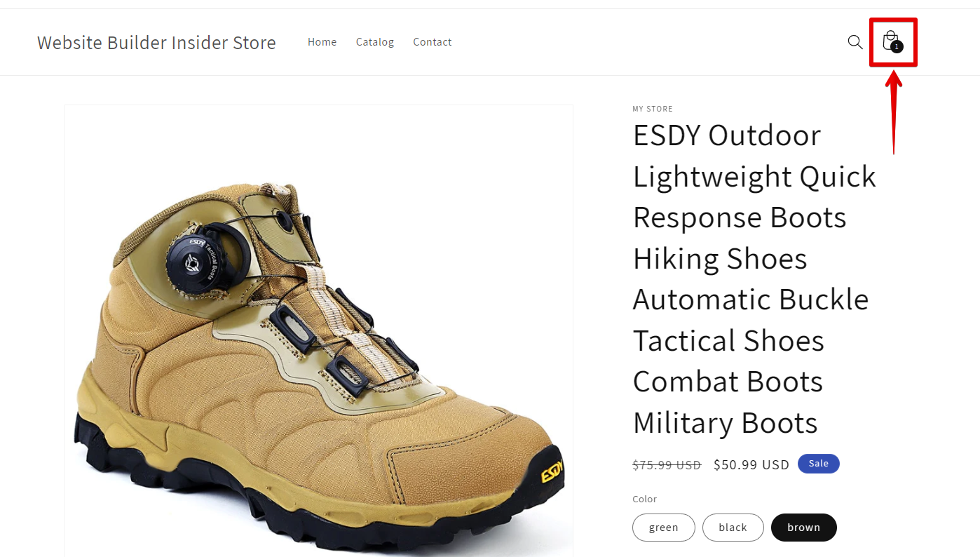
Task: Select the green color option
Action: (x=664, y=528)
